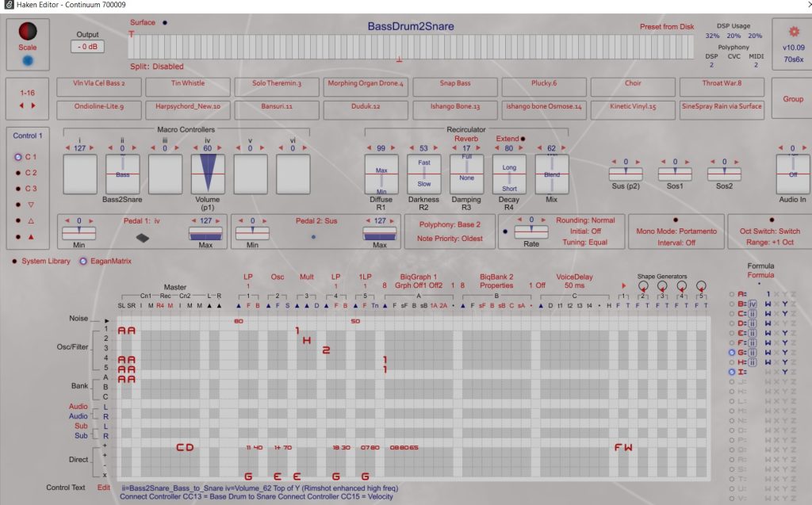Increase Rate value with right arrow

pos(543,220)
